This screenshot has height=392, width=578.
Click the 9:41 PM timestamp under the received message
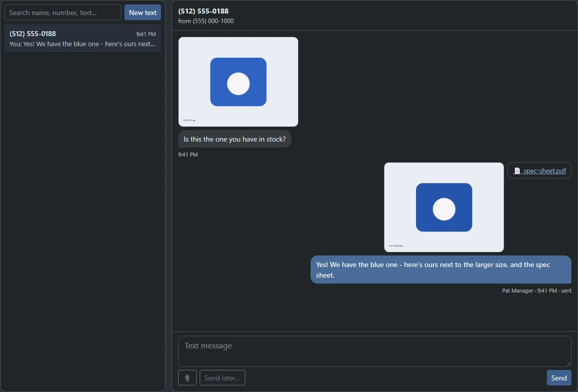click(188, 155)
